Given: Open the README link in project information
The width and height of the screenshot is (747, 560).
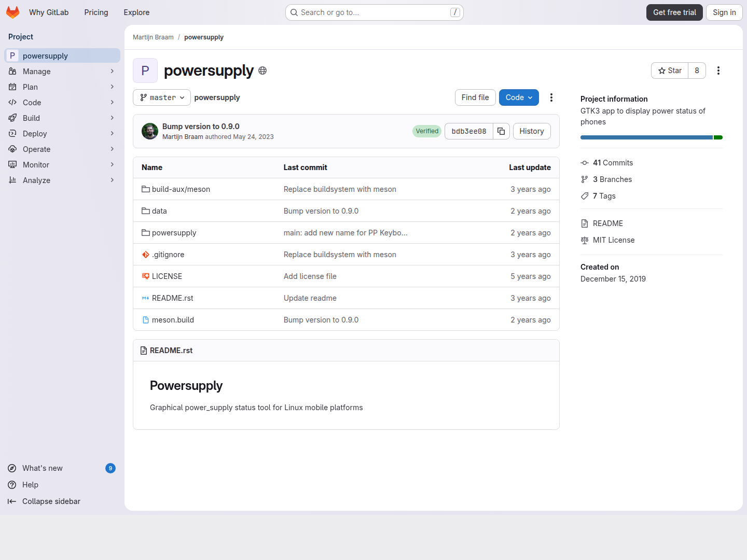Looking at the screenshot, I should pyautogui.click(x=607, y=223).
